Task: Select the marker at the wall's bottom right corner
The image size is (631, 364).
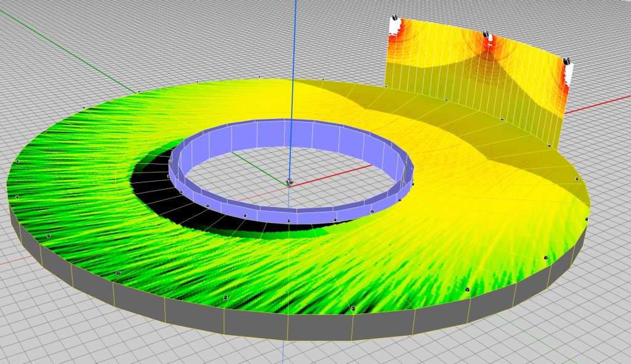Action: (548, 146)
